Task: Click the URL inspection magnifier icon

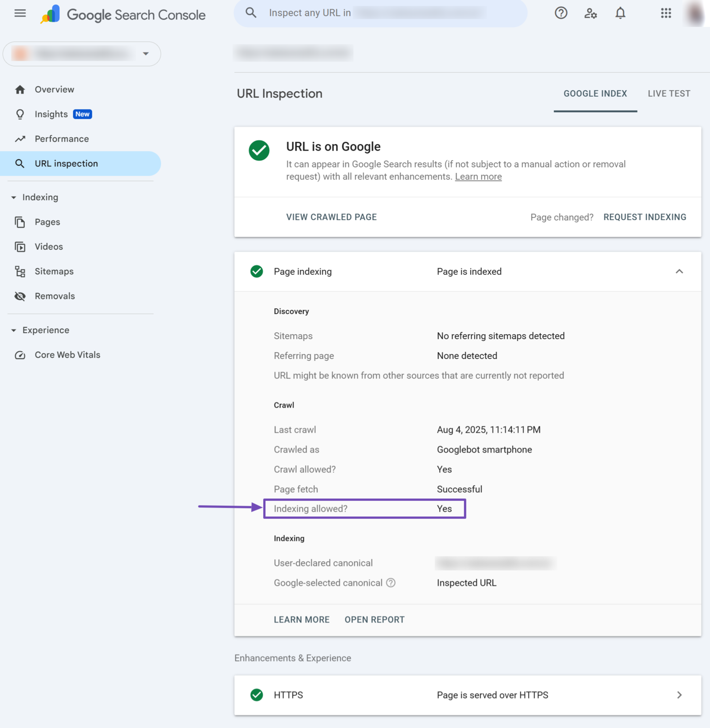Action: (x=20, y=164)
